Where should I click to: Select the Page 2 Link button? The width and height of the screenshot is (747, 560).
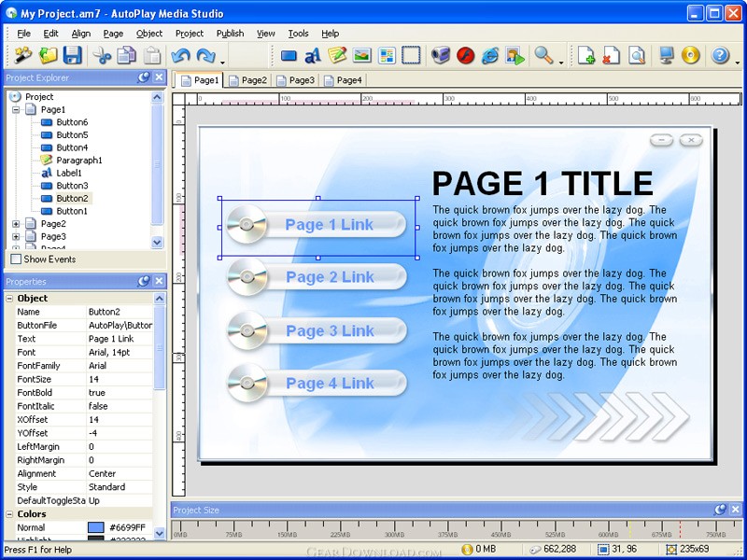point(317,277)
